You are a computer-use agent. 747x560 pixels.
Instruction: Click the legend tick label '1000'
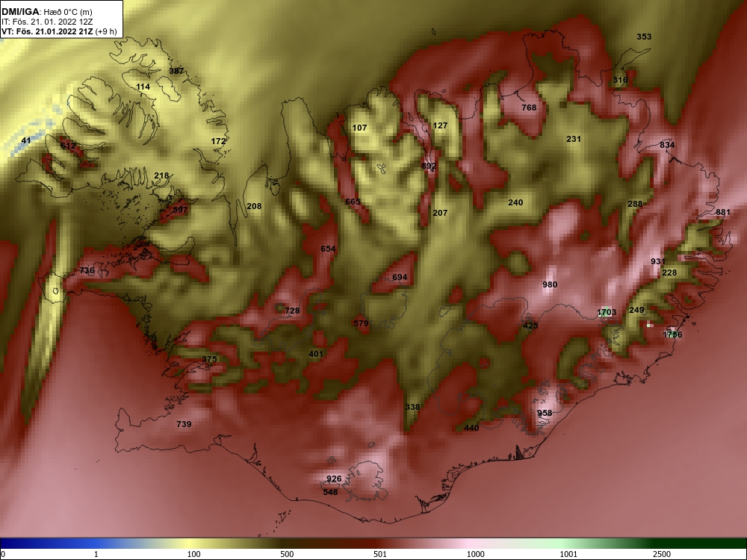[x=475, y=554]
